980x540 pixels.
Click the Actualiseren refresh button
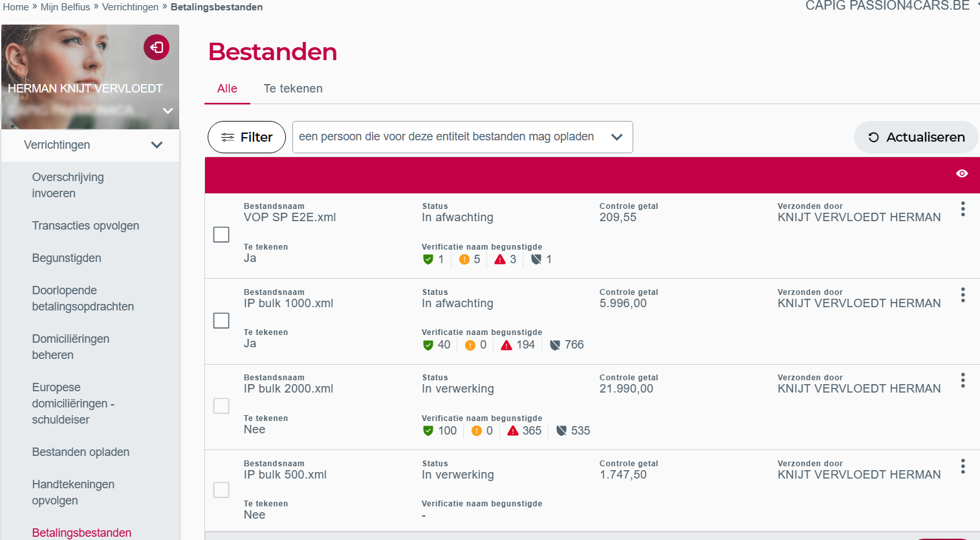[916, 137]
